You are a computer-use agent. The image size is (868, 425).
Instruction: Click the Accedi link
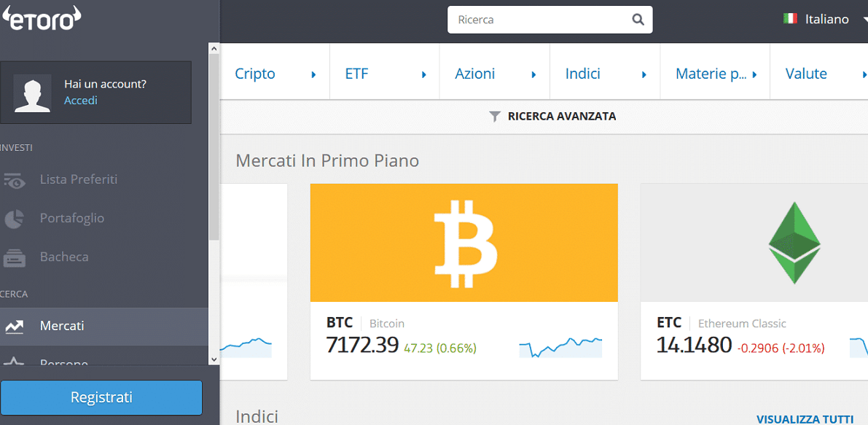tap(81, 101)
